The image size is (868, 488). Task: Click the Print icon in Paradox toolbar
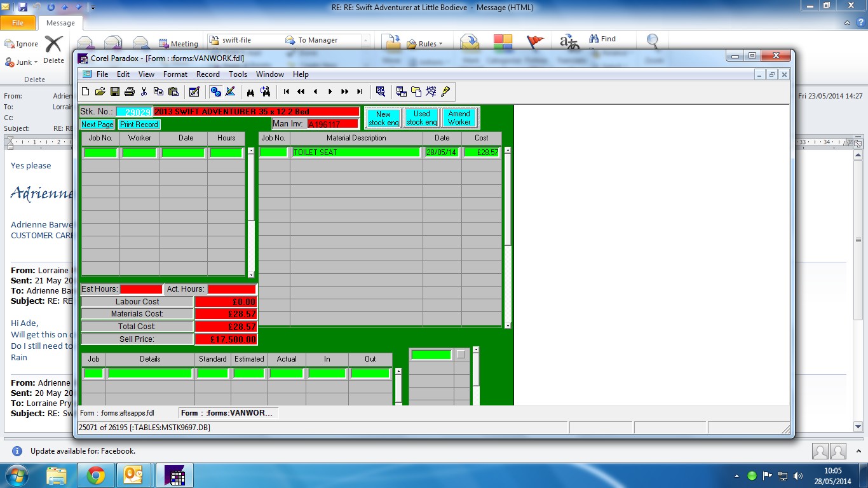pyautogui.click(x=130, y=91)
